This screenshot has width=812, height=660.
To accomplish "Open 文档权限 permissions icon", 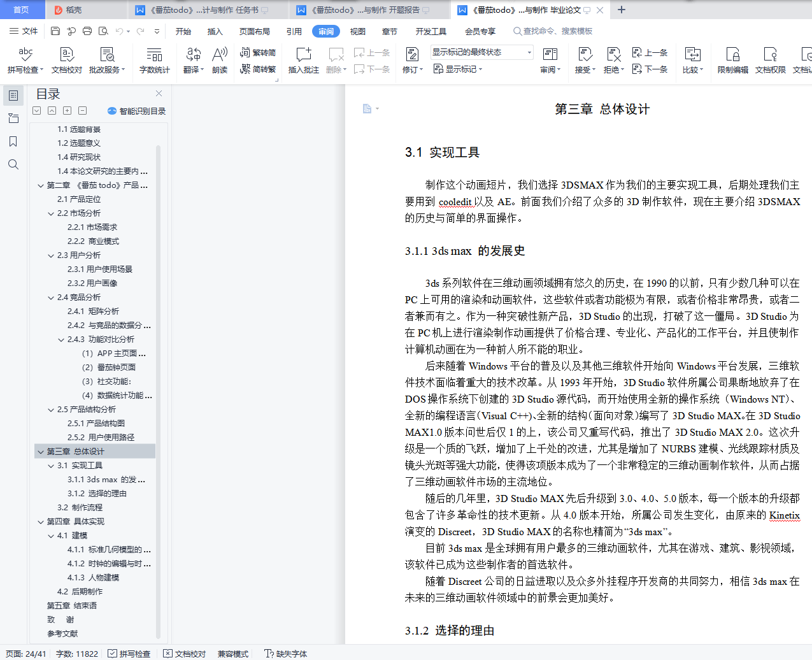I will pos(771,61).
